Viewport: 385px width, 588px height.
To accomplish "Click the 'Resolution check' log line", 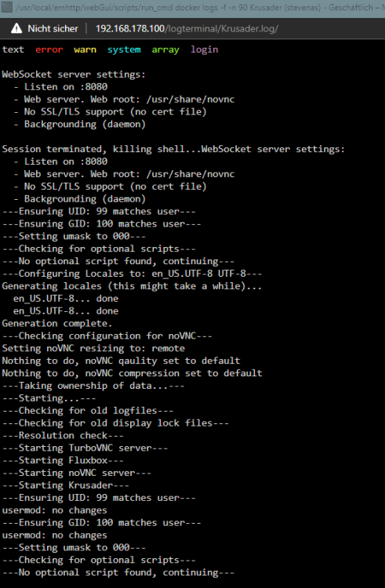I will tap(63, 435).
